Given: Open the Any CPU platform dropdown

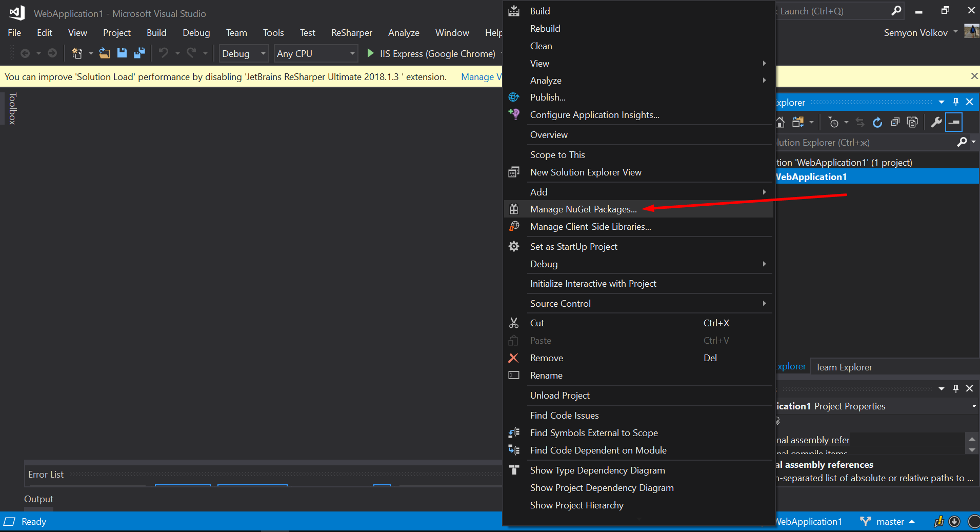Looking at the screenshot, I should pyautogui.click(x=315, y=53).
